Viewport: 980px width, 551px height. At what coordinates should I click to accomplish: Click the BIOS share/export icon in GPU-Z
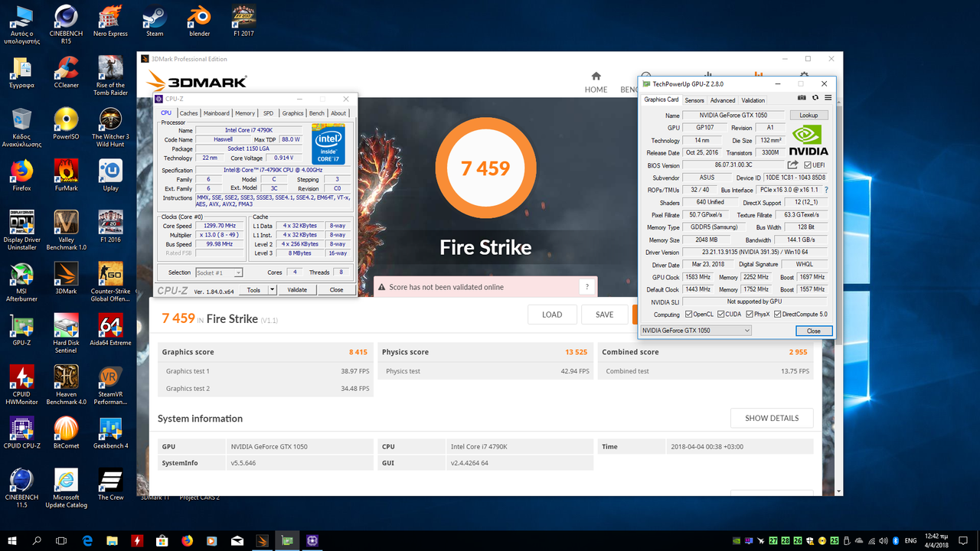(793, 165)
